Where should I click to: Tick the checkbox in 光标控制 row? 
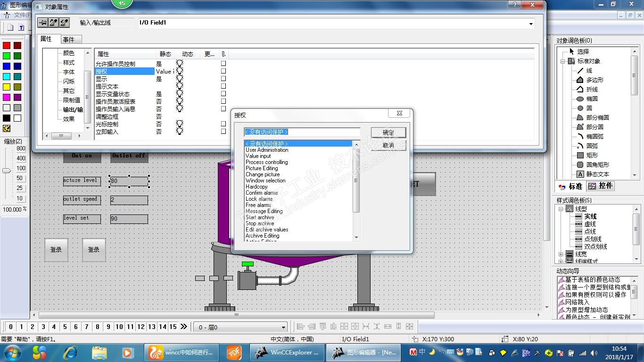click(223, 124)
